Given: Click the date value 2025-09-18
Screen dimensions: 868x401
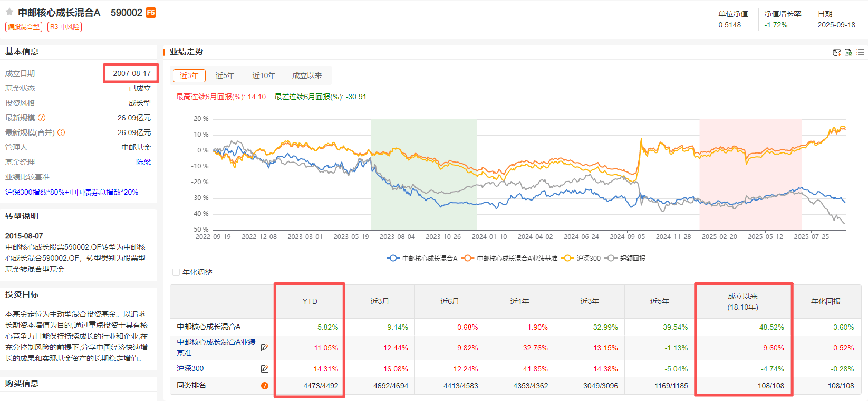Looking at the screenshot, I should click(x=836, y=25).
